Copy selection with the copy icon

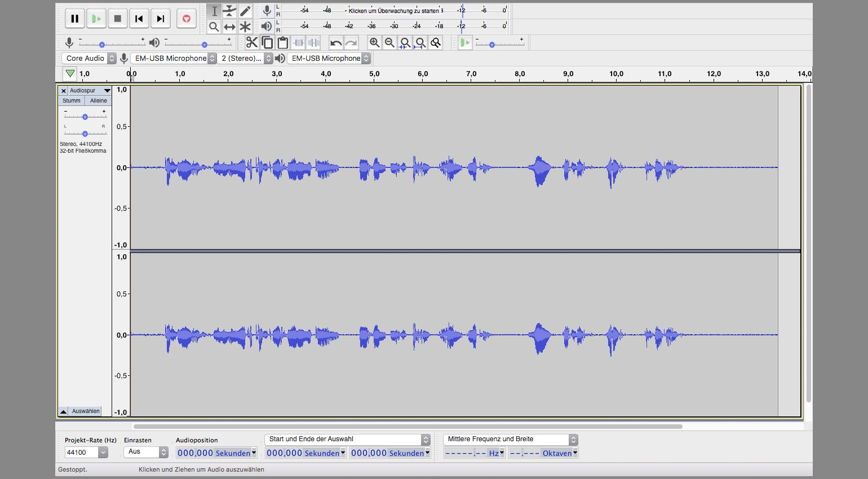point(267,43)
